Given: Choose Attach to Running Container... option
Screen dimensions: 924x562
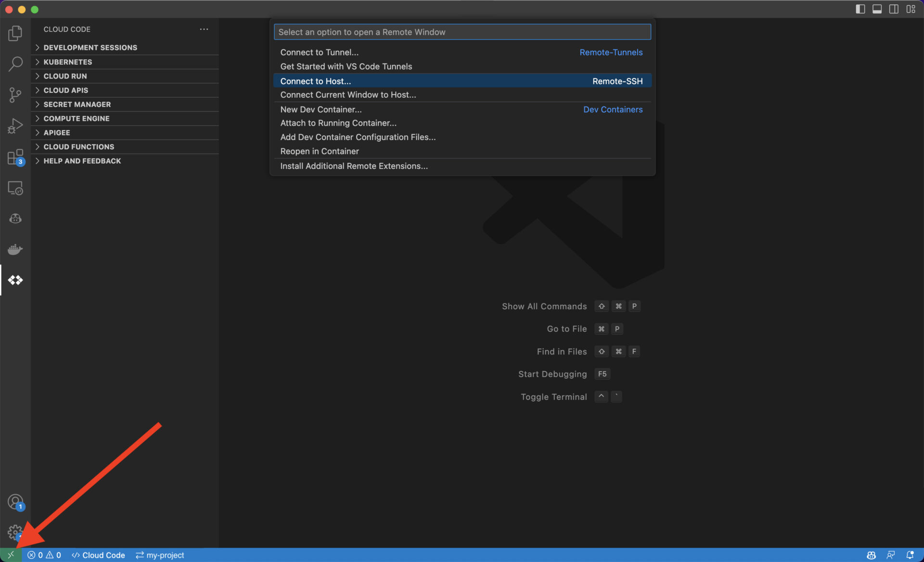Looking at the screenshot, I should [338, 123].
